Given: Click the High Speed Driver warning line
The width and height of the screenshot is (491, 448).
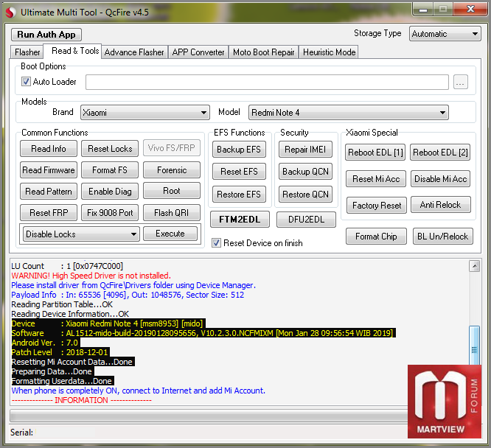Looking at the screenshot, I should 91,276.
